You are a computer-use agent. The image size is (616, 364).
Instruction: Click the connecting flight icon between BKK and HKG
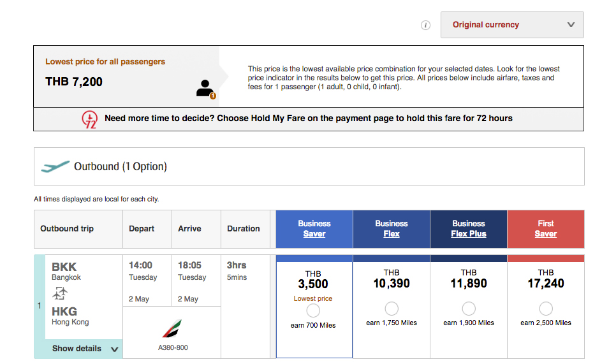60,293
